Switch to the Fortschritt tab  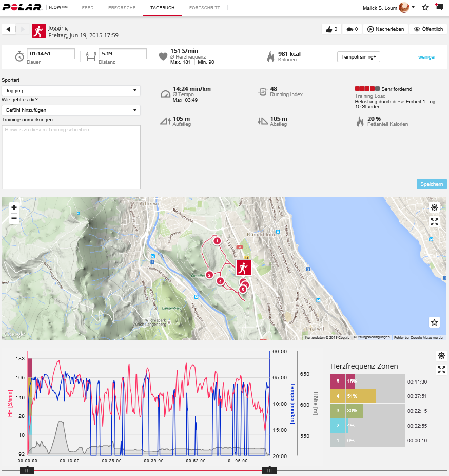204,8
